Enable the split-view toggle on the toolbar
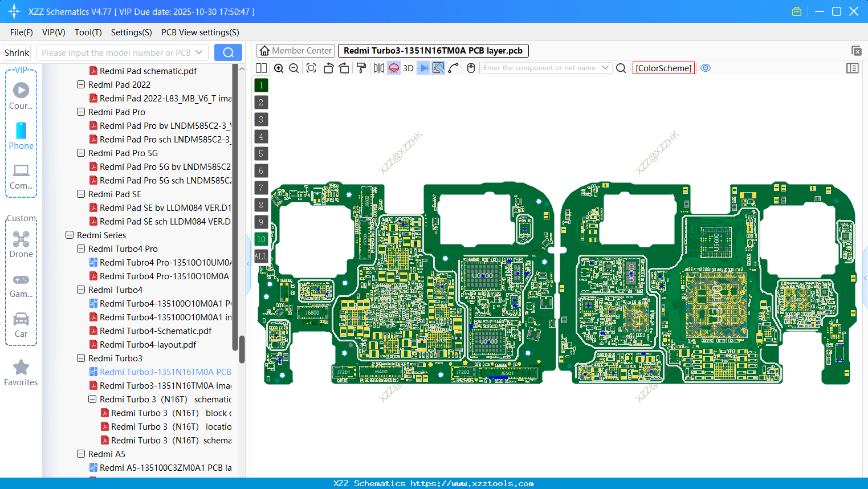 point(260,68)
